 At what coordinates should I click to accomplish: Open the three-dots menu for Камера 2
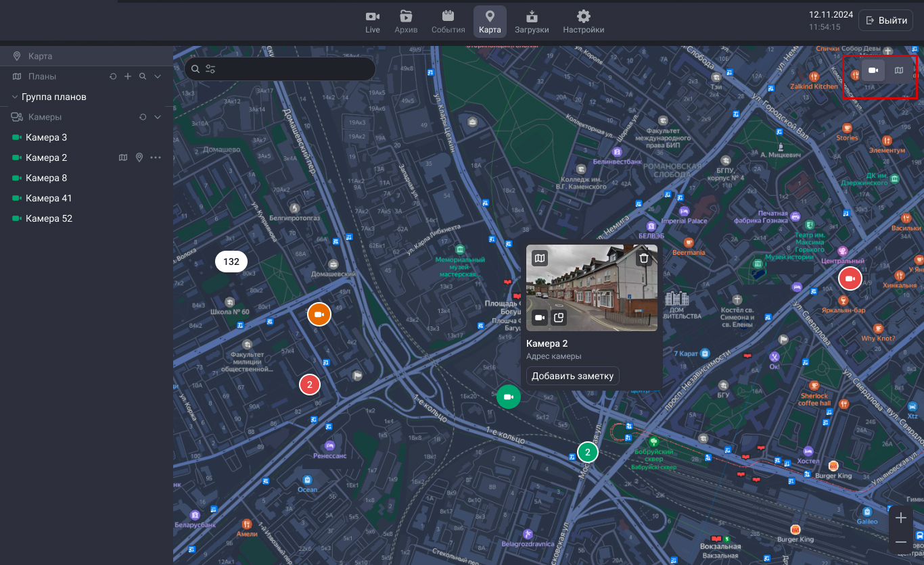[x=156, y=157]
